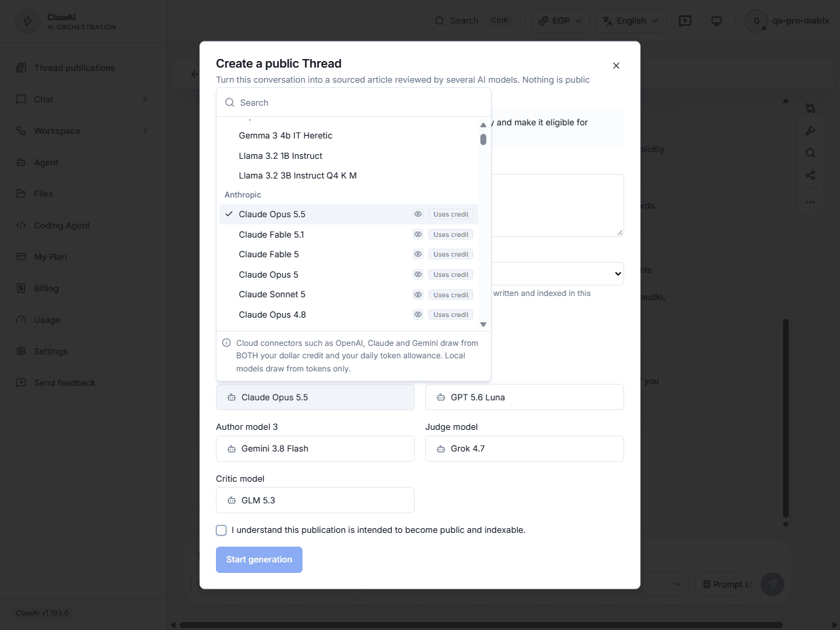The width and height of the screenshot is (840, 630).
Task: Expand the English language dropdown
Action: coord(631,21)
